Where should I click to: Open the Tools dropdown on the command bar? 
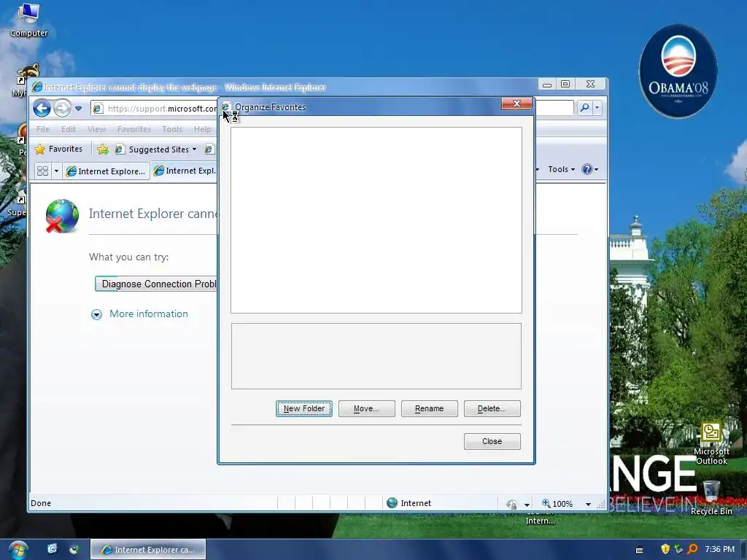[x=561, y=169]
